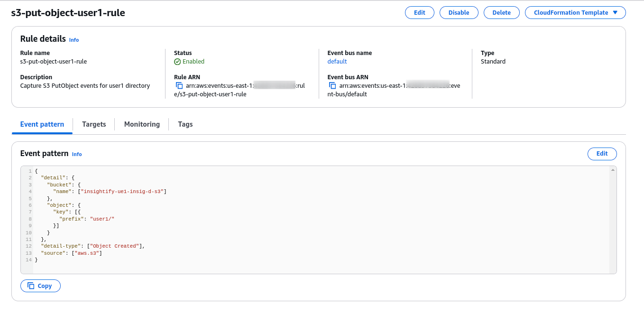Switch to the Targets tab
This screenshot has height=315, width=644.
click(94, 124)
